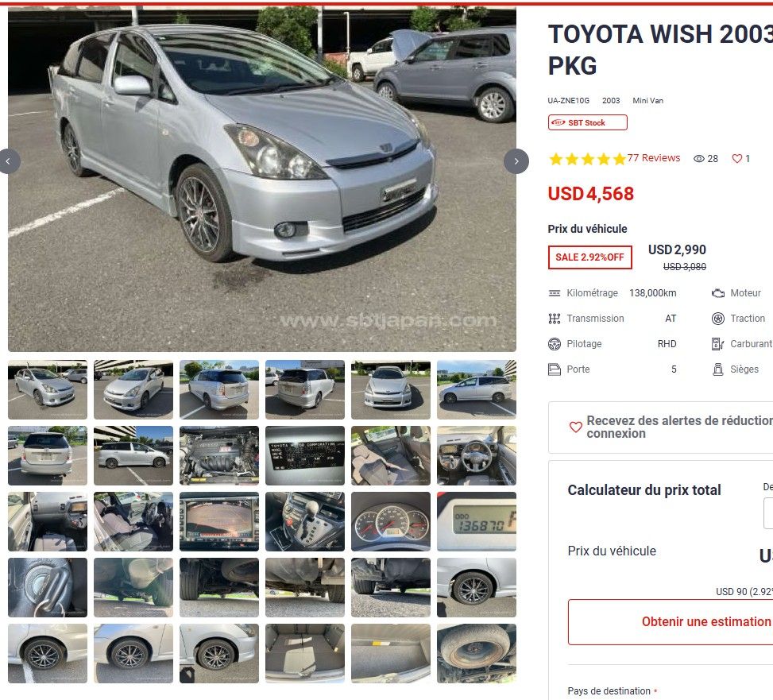Click the SALE 2.92%OFF label
Image resolution: width=773 pixels, height=700 pixels.
(590, 257)
